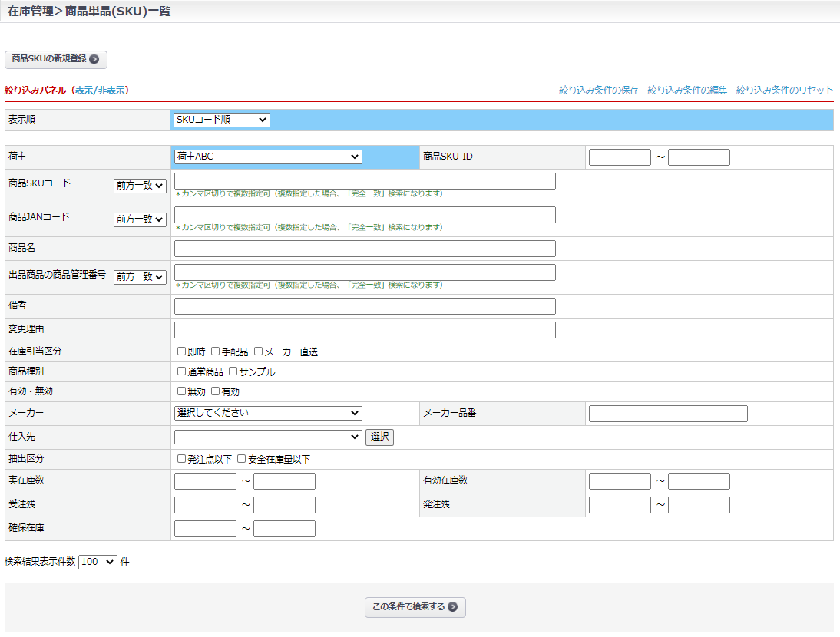This screenshot has height=637, width=840.
Task: Open the 荷主 dropdown showing 荷主ABC
Action: [267, 157]
